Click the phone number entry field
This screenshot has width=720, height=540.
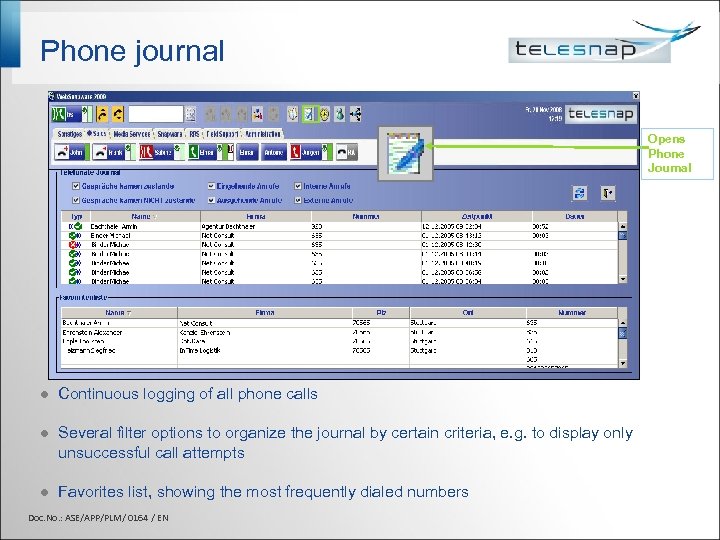click(156, 114)
